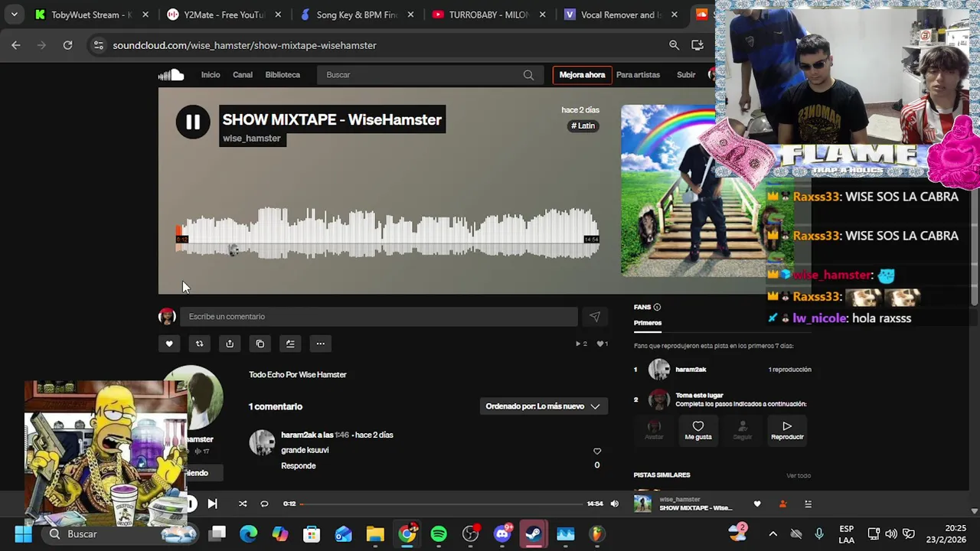Repost the track
The height and width of the screenshot is (551, 980).
[x=199, y=344]
